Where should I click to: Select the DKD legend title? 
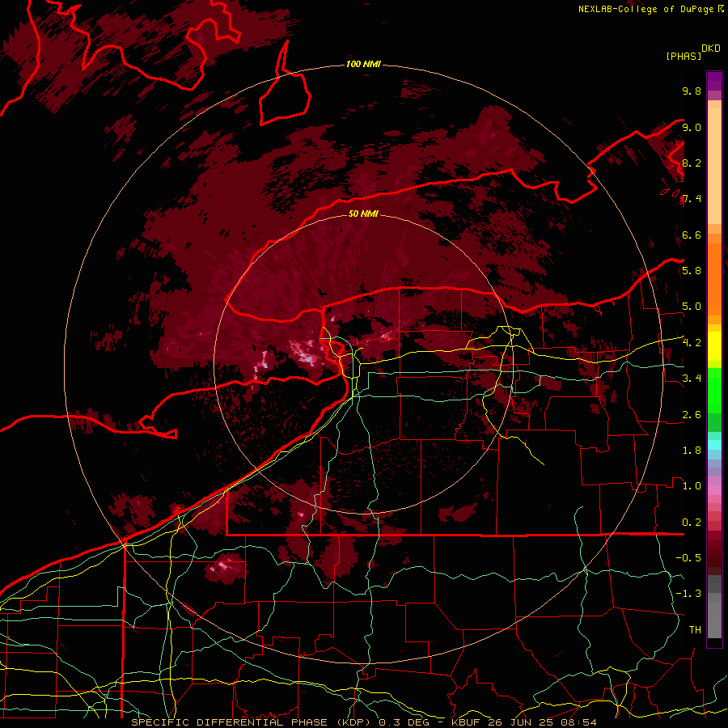point(711,49)
